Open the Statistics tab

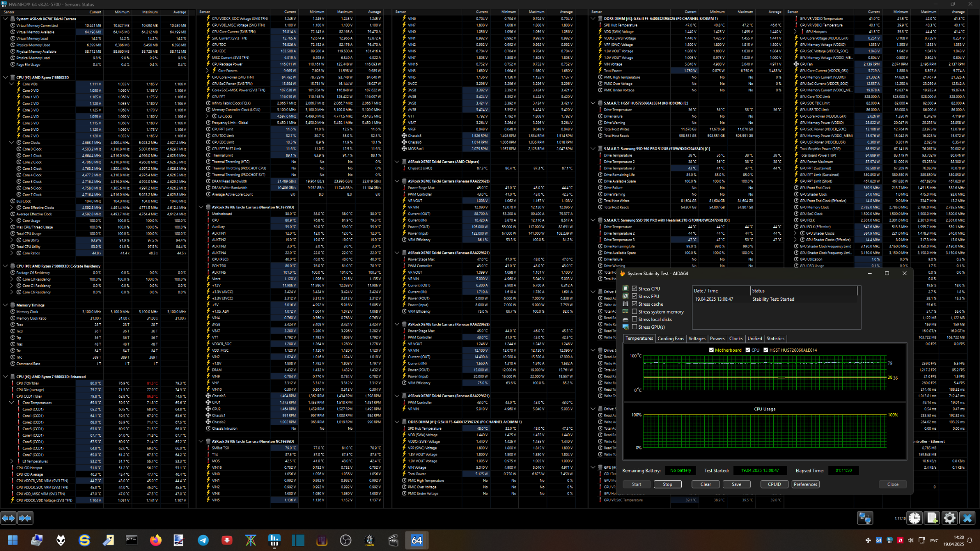[x=775, y=338]
